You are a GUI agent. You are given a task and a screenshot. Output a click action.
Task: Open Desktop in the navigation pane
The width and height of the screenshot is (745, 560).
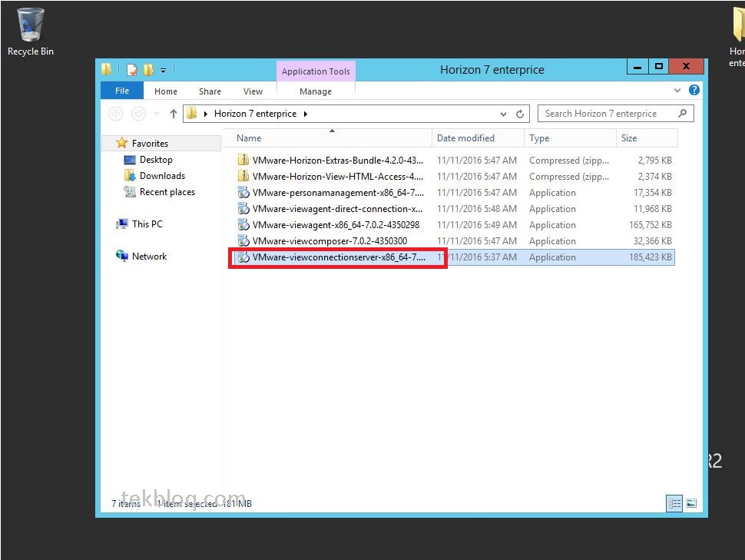click(x=156, y=160)
